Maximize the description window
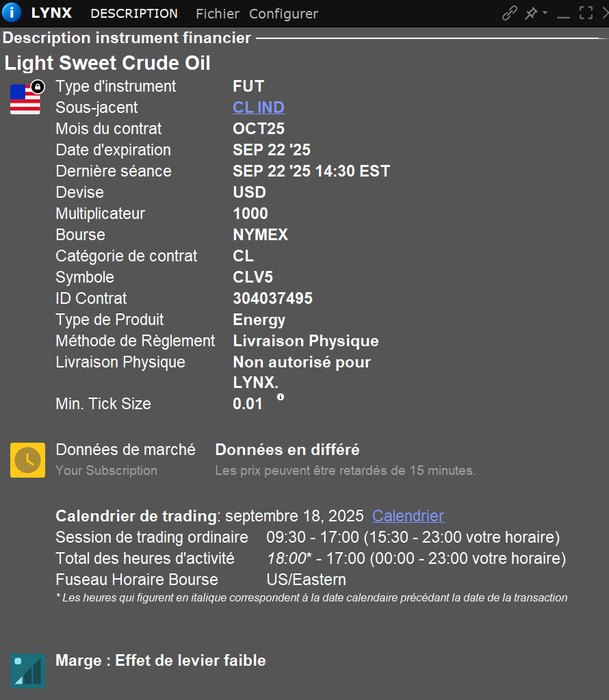The image size is (609, 700). 586,13
